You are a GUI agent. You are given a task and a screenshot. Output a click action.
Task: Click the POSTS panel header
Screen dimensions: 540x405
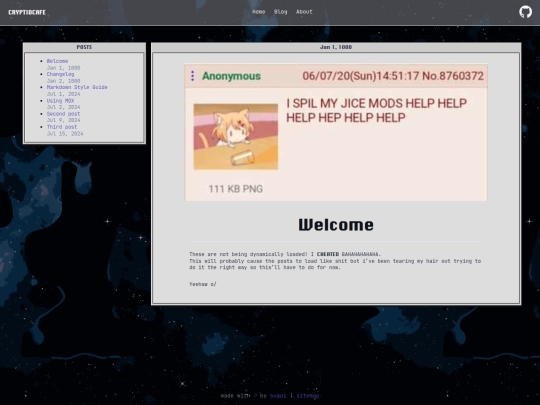[x=84, y=47]
